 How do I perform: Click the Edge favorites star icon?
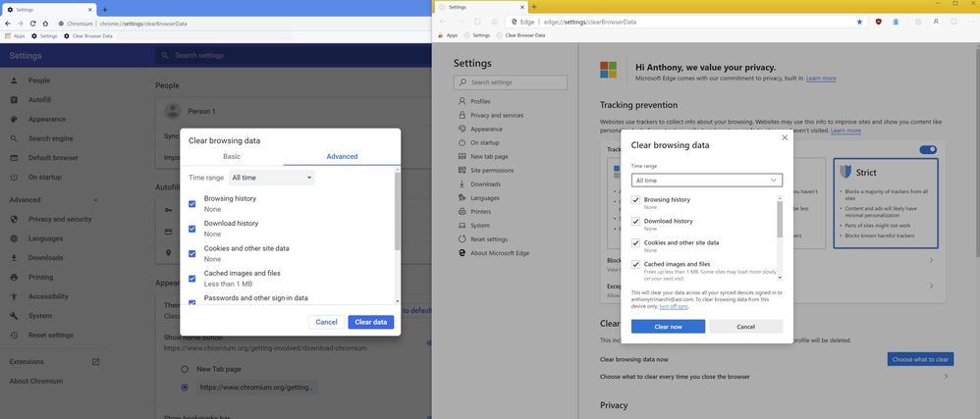pyautogui.click(x=859, y=22)
